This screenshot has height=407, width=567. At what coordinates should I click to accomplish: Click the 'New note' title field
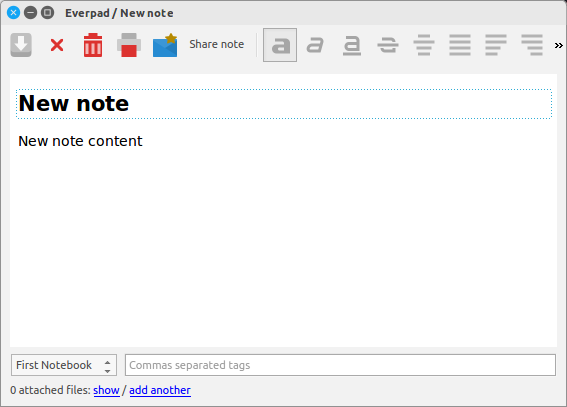pyautogui.click(x=284, y=104)
